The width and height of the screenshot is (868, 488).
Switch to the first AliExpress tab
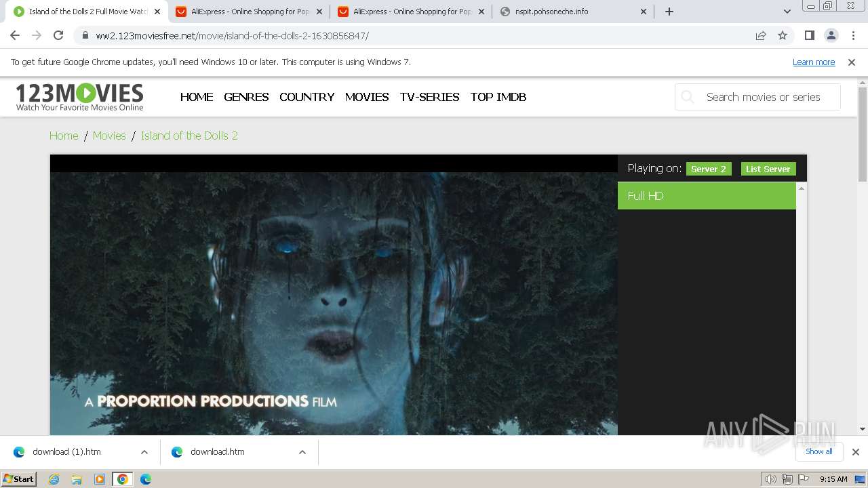click(249, 12)
